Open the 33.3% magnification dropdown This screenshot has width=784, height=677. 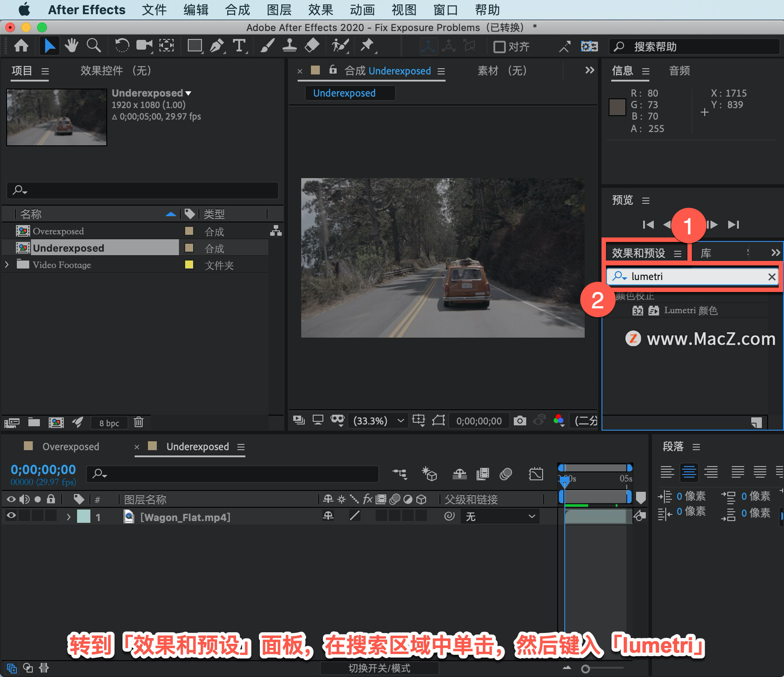(x=379, y=420)
